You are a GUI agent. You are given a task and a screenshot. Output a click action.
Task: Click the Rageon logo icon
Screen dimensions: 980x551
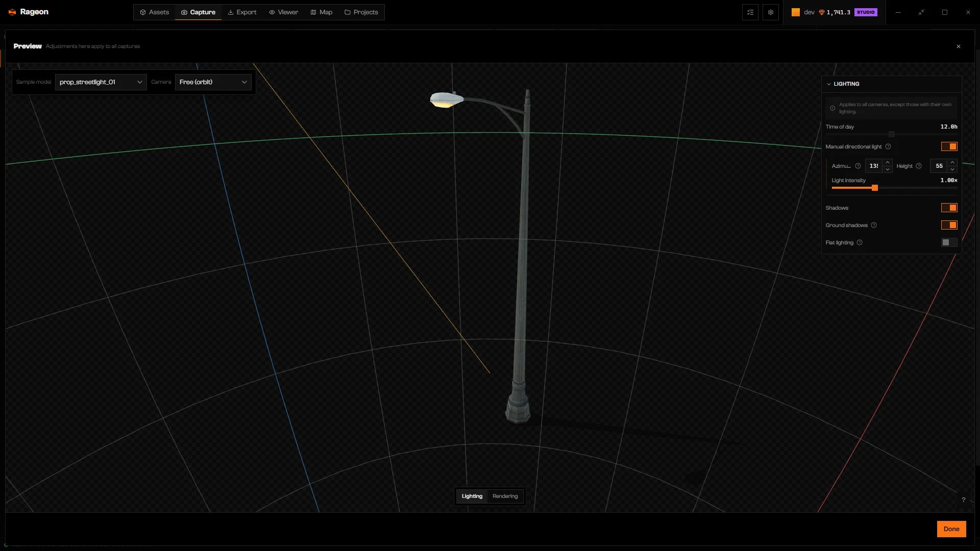12,12
